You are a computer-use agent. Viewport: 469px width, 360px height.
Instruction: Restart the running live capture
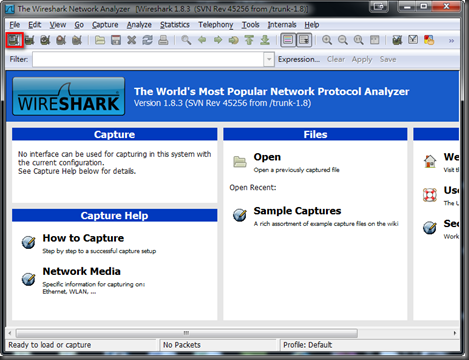77,40
